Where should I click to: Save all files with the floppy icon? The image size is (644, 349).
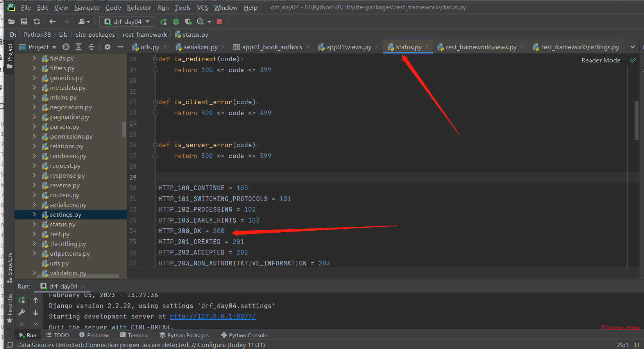pyautogui.click(x=24, y=21)
